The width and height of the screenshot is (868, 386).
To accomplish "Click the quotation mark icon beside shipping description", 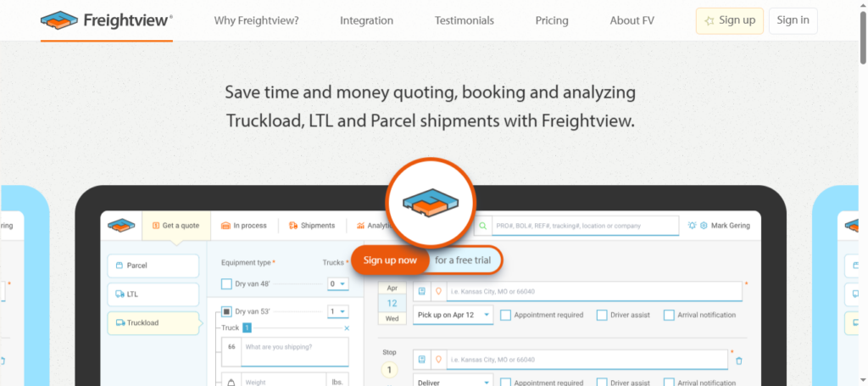I will (x=231, y=347).
